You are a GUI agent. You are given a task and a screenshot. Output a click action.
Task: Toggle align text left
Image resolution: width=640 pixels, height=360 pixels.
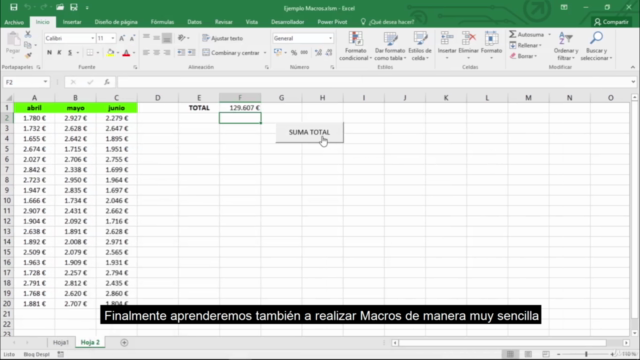click(x=146, y=53)
